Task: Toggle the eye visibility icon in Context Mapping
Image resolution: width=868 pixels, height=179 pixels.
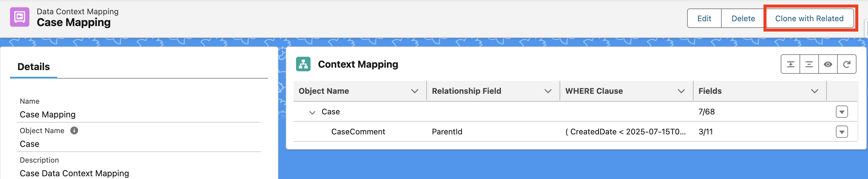Action: tap(828, 64)
